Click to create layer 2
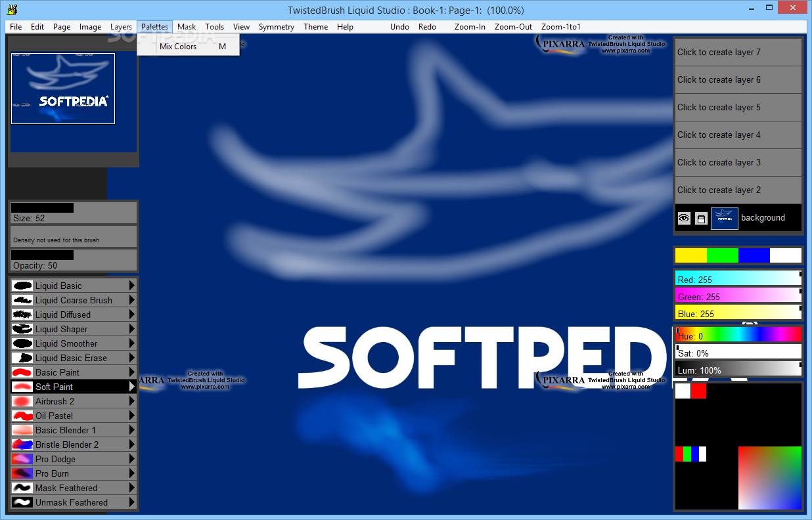 pos(738,190)
